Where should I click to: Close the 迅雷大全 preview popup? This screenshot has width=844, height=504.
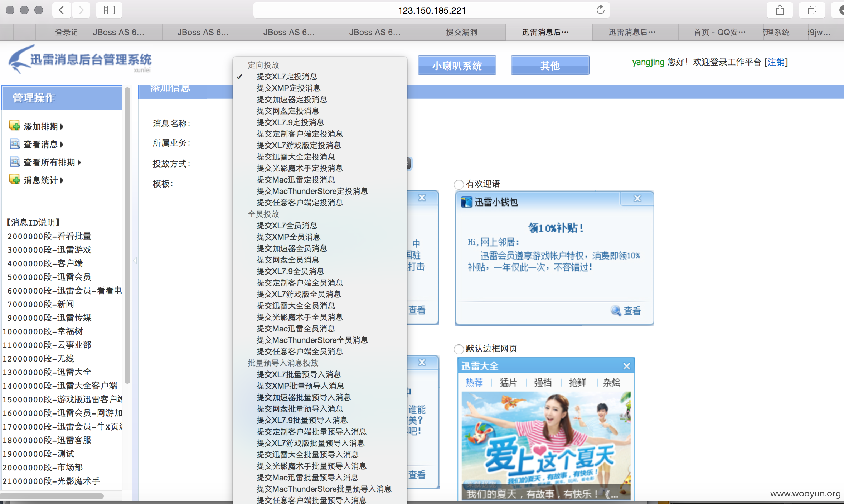coord(626,366)
